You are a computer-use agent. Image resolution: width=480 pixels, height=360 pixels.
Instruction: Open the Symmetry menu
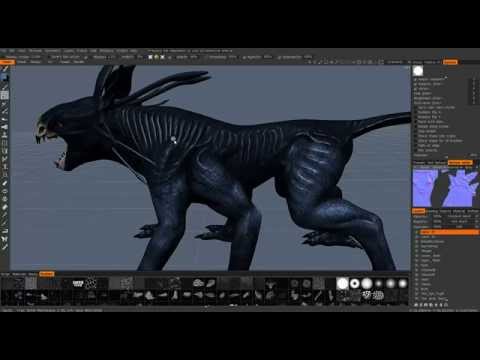coord(53,51)
